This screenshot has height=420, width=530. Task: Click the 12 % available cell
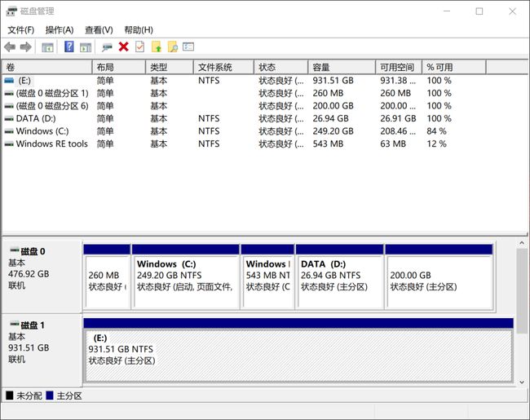pos(436,144)
